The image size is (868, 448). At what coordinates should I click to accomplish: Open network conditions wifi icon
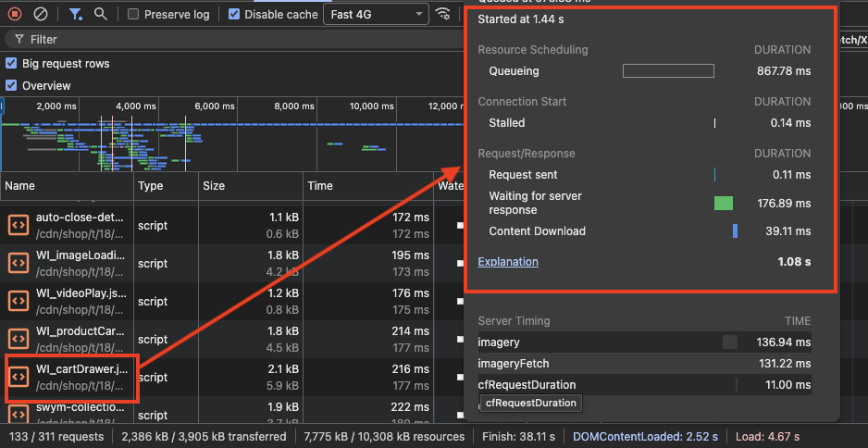442,14
